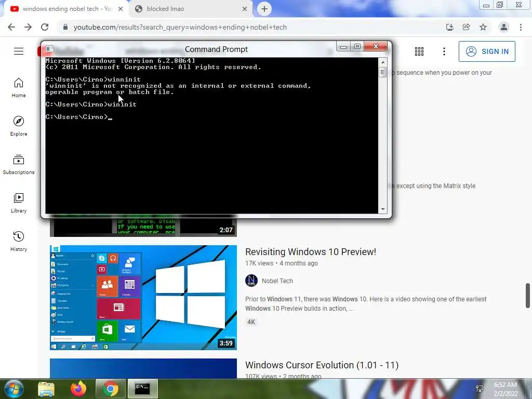Screen dimensions: 532x399
Task: Reload the page with refresh icon
Action: click(45, 27)
